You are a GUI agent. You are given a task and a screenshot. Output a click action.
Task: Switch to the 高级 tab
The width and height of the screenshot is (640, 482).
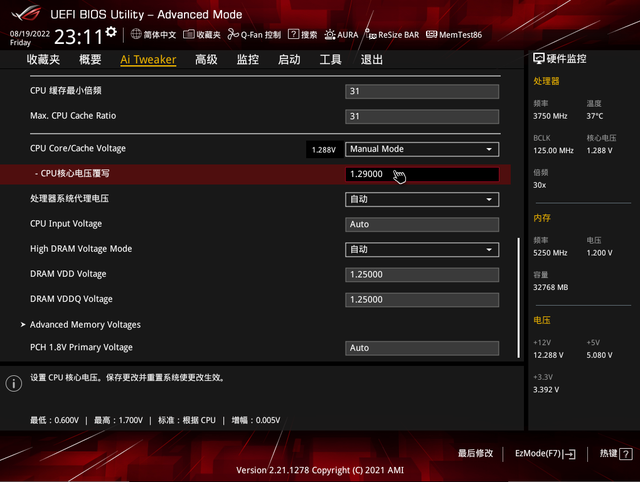click(206, 60)
